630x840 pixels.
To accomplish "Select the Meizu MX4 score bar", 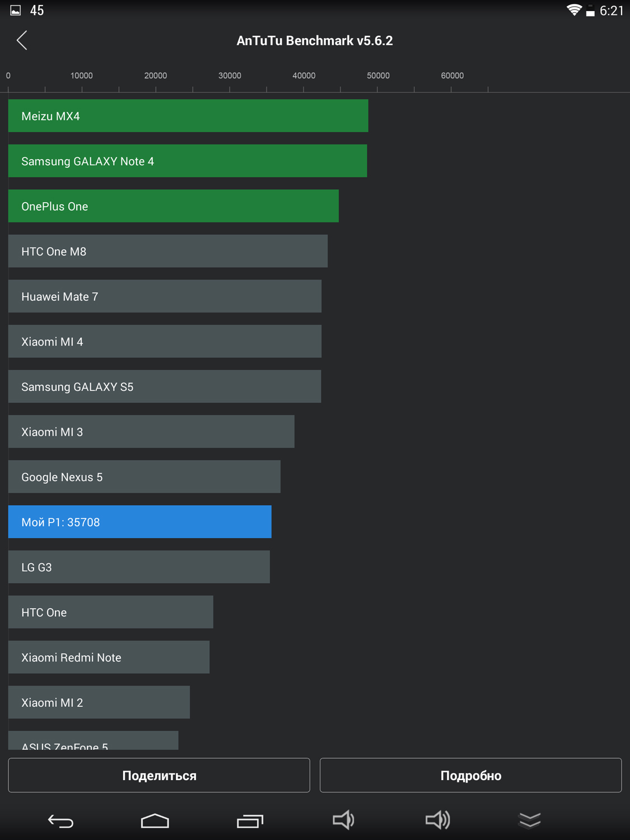I will pos(188,116).
